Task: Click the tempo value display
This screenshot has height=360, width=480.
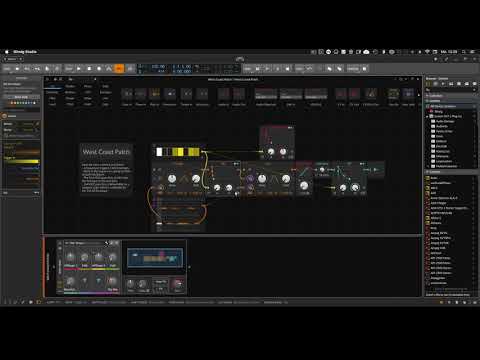Action: pos(158,67)
